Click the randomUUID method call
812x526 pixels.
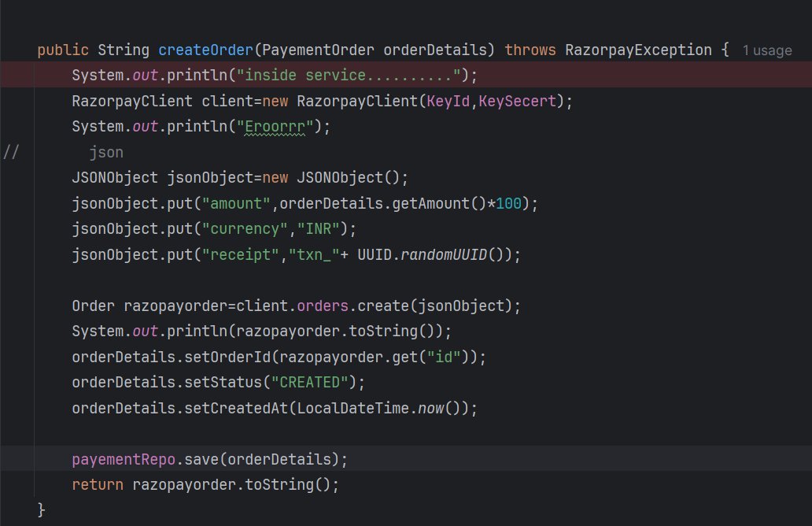point(444,254)
